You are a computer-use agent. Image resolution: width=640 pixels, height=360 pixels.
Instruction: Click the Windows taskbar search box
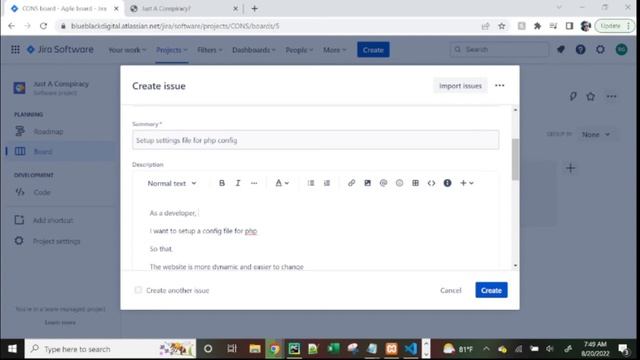pyautogui.click(x=110, y=349)
